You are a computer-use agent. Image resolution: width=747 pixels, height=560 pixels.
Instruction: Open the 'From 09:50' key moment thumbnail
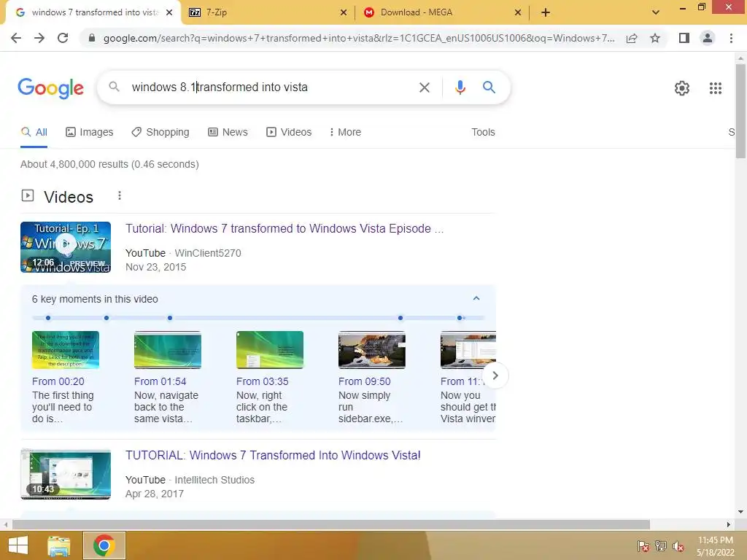372,350
